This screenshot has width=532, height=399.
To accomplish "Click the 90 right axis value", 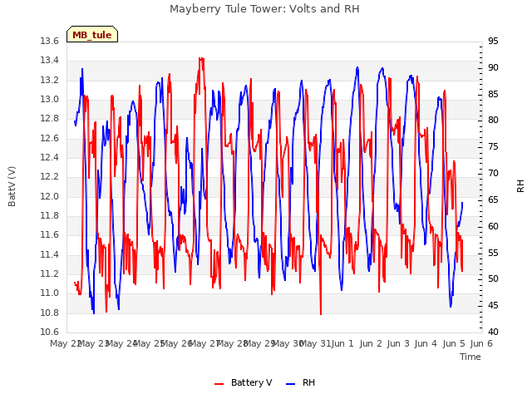I will tap(493, 68).
